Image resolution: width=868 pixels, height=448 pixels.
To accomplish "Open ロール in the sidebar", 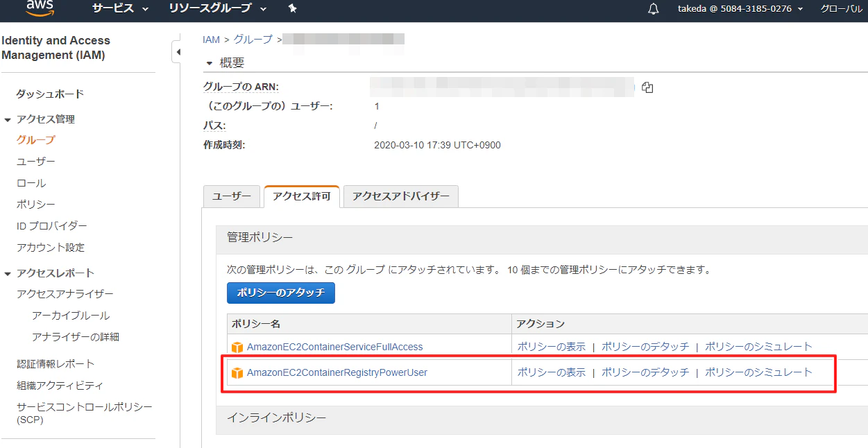I will click(31, 183).
